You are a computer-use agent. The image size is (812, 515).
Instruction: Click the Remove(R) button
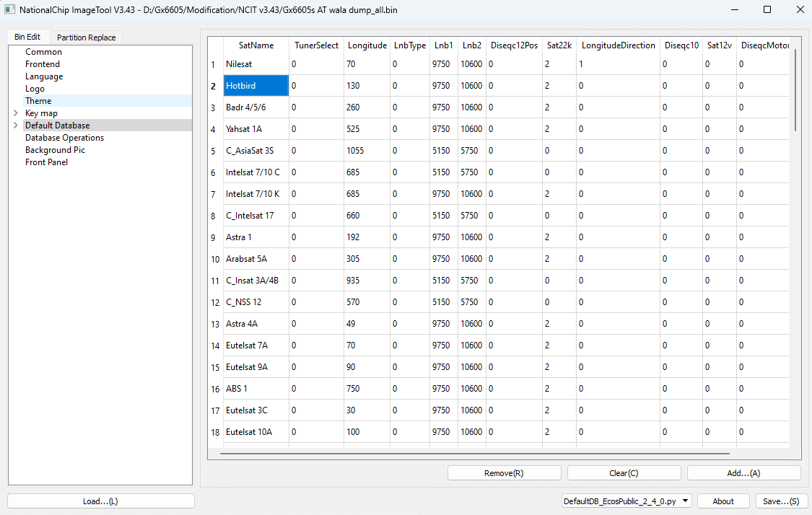point(504,472)
